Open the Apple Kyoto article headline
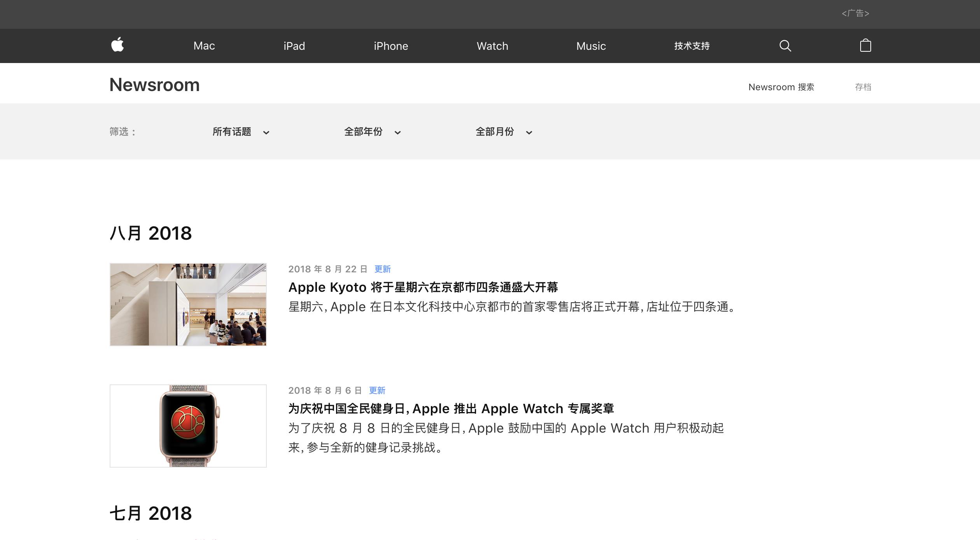The height and width of the screenshot is (540, 980). pyautogui.click(x=423, y=287)
